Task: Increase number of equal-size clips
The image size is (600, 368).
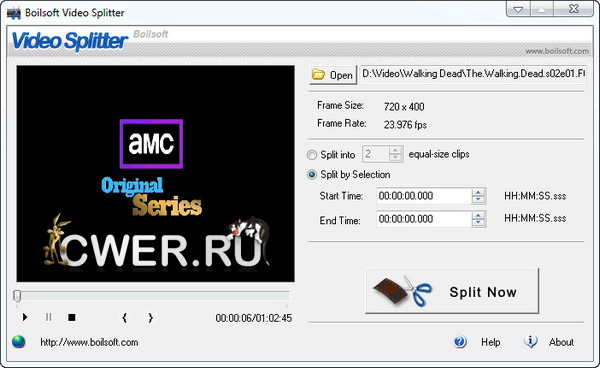Action: click(x=396, y=150)
